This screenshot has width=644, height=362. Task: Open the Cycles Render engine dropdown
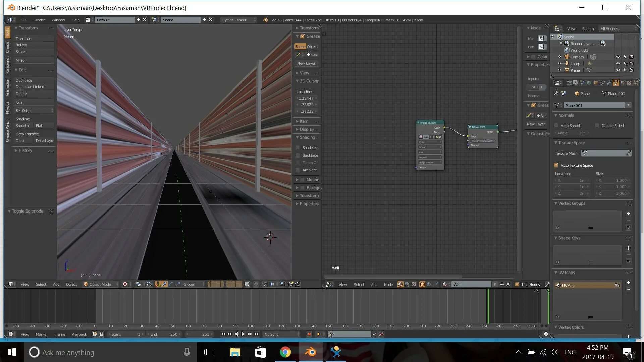click(x=238, y=20)
